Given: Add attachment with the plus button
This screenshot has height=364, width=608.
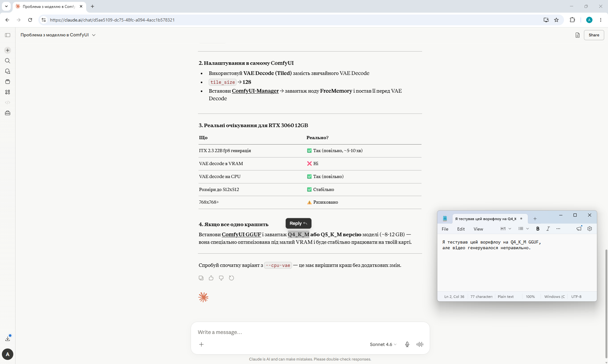Looking at the screenshot, I should (201, 344).
